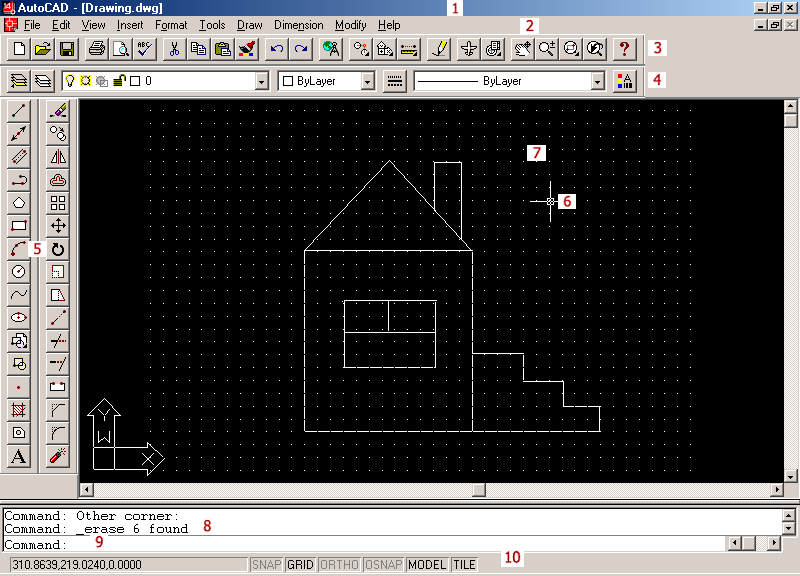Open Help with the red question mark
The width and height of the screenshot is (800, 576).
624,49
